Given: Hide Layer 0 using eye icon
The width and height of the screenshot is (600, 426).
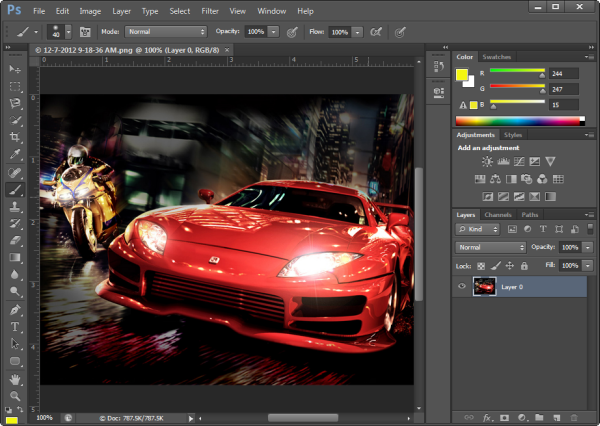Looking at the screenshot, I should click(x=462, y=287).
